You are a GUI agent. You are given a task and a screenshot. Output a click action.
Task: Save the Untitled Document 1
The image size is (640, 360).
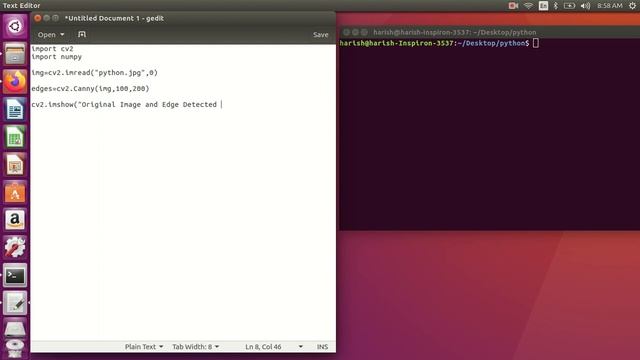(x=320, y=35)
